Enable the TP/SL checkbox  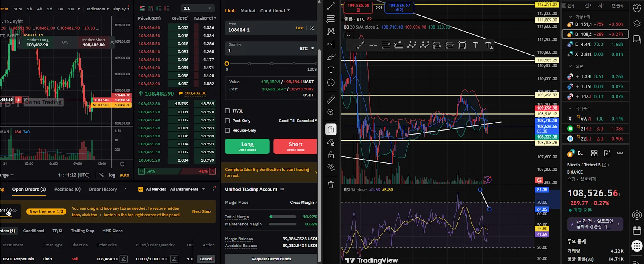[x=227, y=111]
